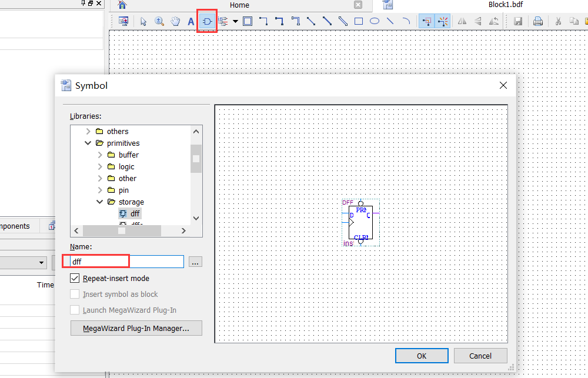Confirm with the OK button

pos(422,356)
